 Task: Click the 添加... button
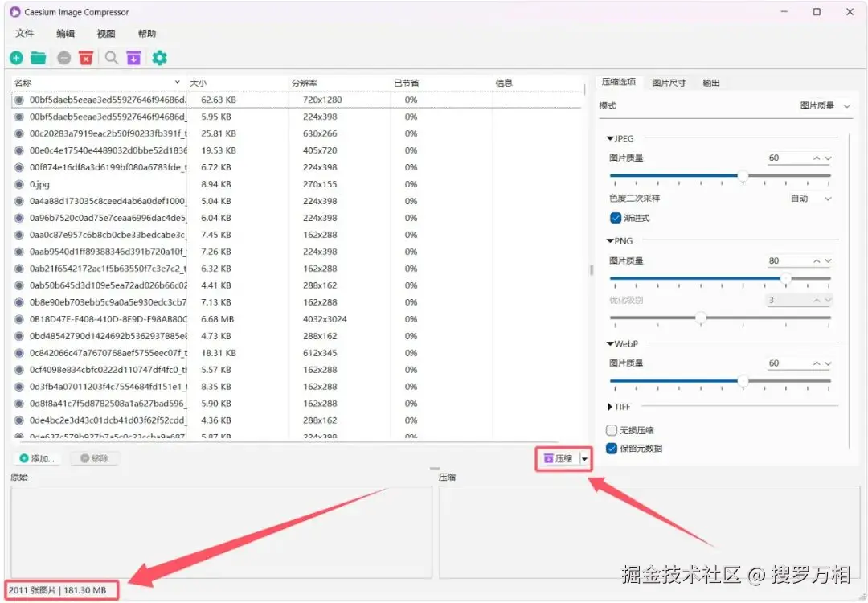(x=37, y=458)
